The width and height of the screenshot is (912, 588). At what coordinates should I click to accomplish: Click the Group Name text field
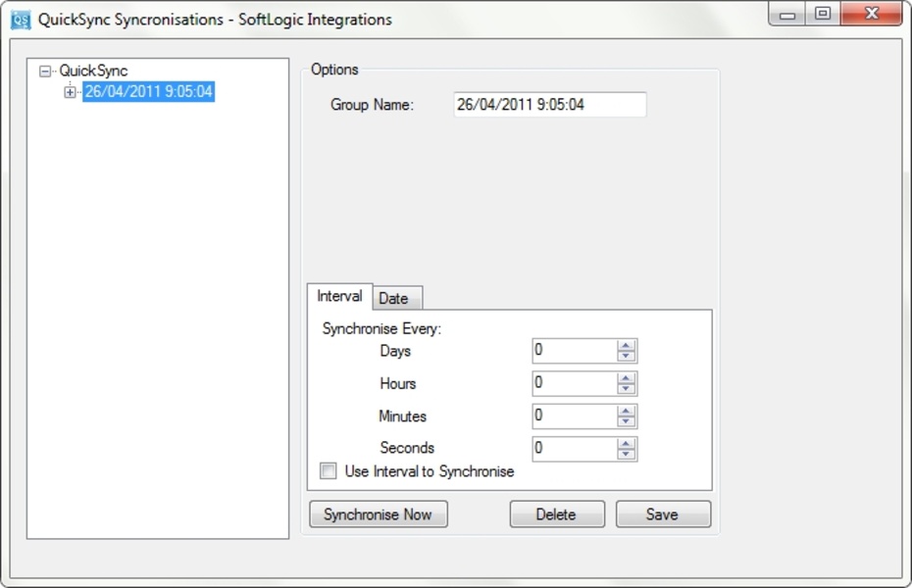549,105
